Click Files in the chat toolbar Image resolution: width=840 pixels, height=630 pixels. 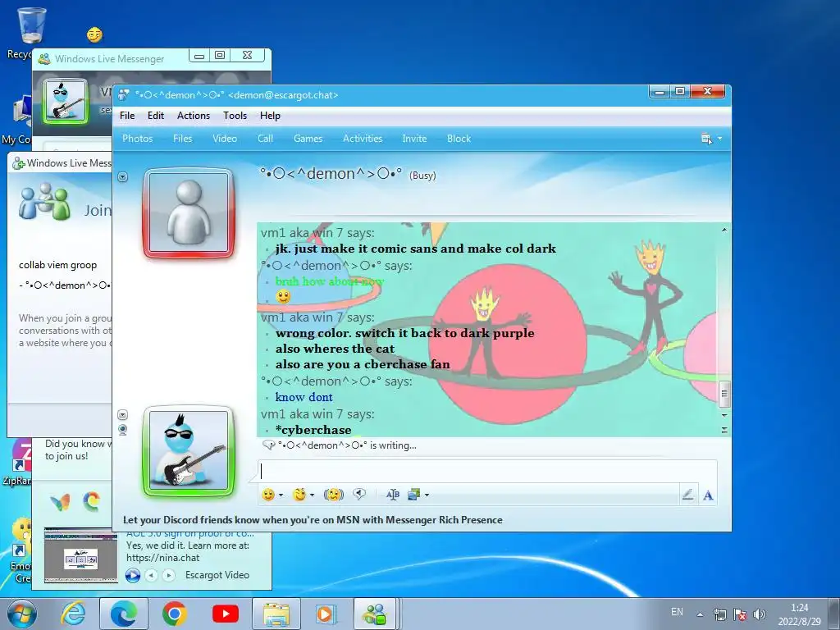(183, 139)
